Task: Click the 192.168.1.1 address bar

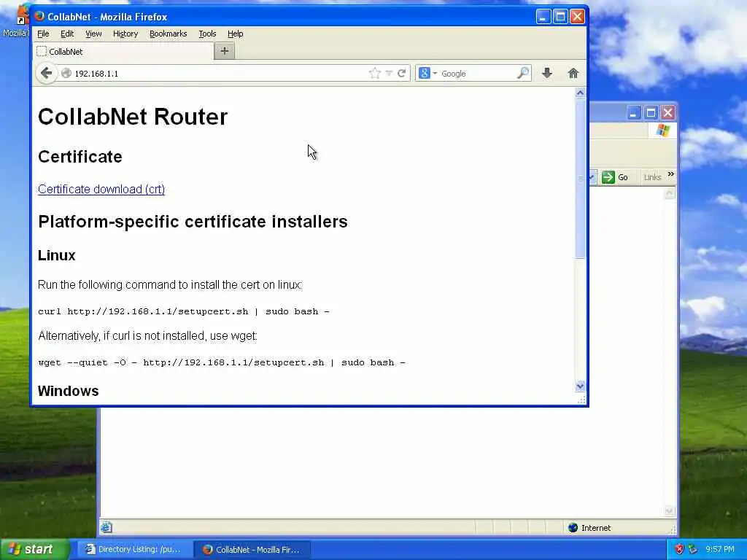Action: click(219, 74)
